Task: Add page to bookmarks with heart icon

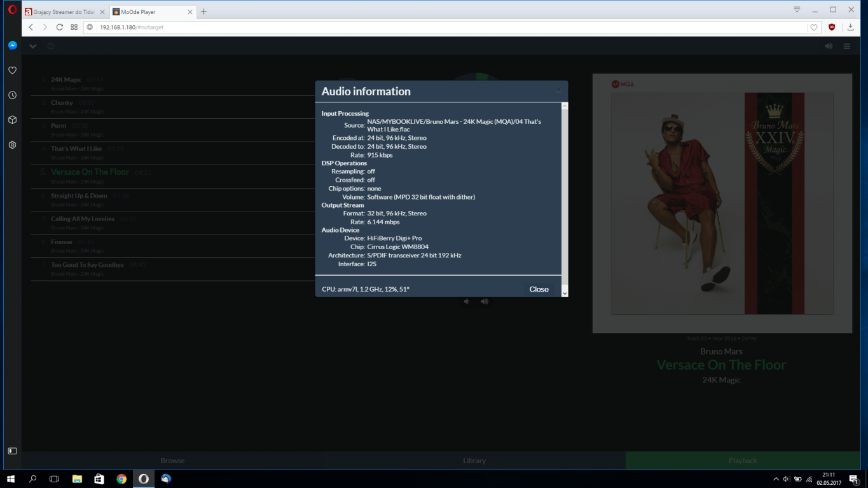Action: point(814,27)
